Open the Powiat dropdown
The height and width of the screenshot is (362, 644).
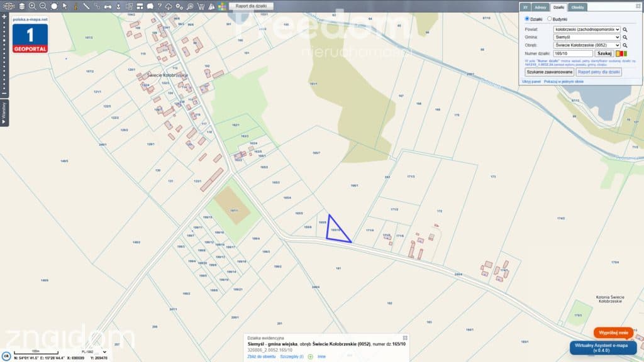tap(587, 30)
